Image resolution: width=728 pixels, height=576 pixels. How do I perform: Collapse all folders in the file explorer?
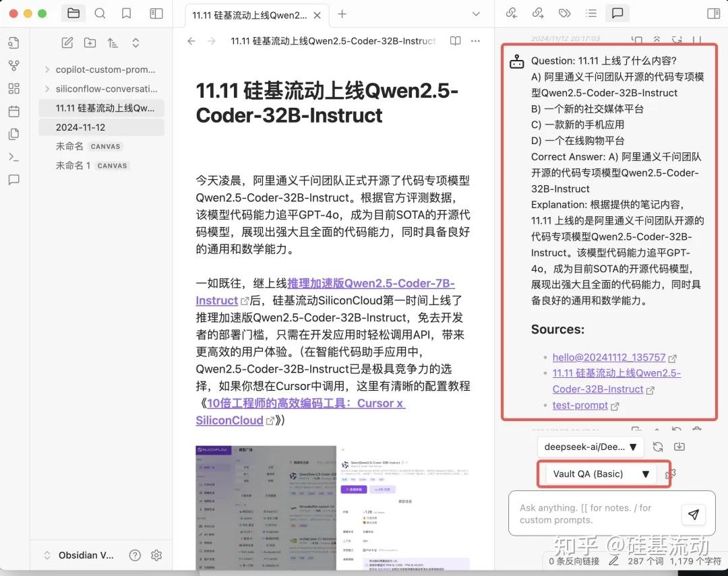tap(137, 42)
